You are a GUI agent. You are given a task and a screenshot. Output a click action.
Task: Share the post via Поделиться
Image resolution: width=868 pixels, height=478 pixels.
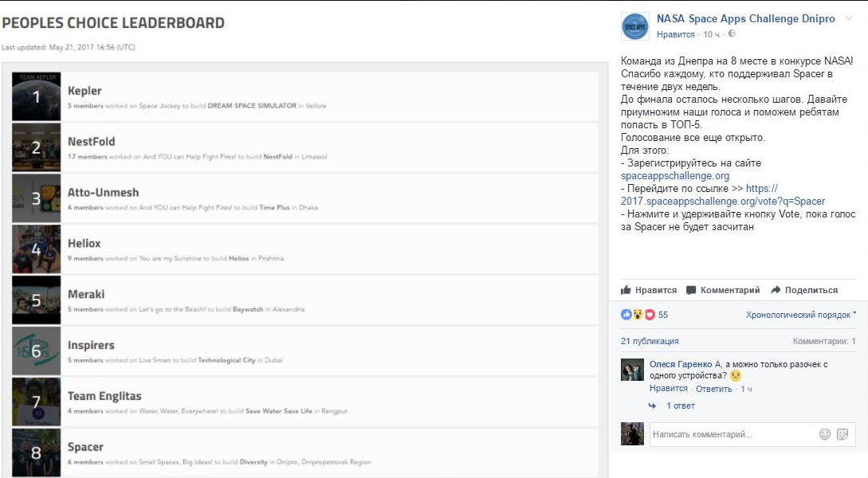coord(804,290)
